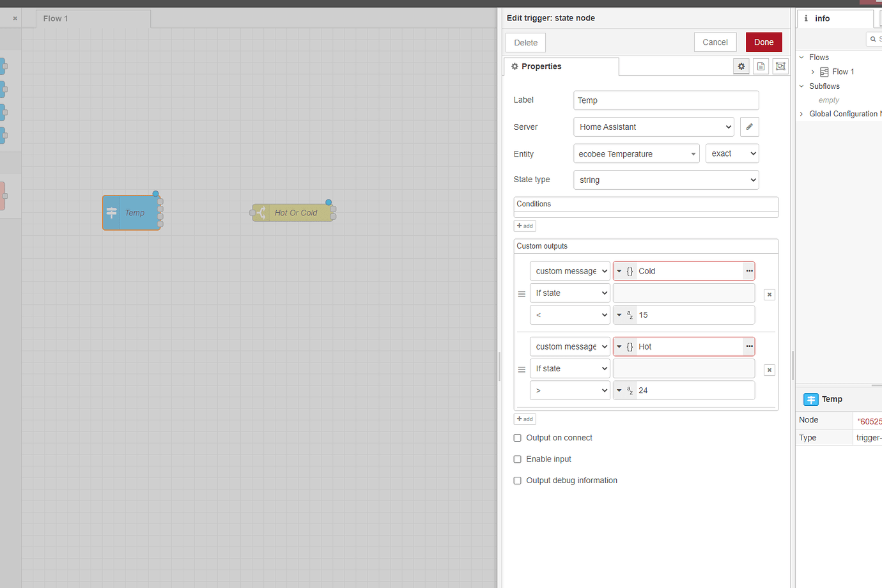Grab reorder handle of Cold output
This screenshot has width=882, height=588.
(522, 294)
